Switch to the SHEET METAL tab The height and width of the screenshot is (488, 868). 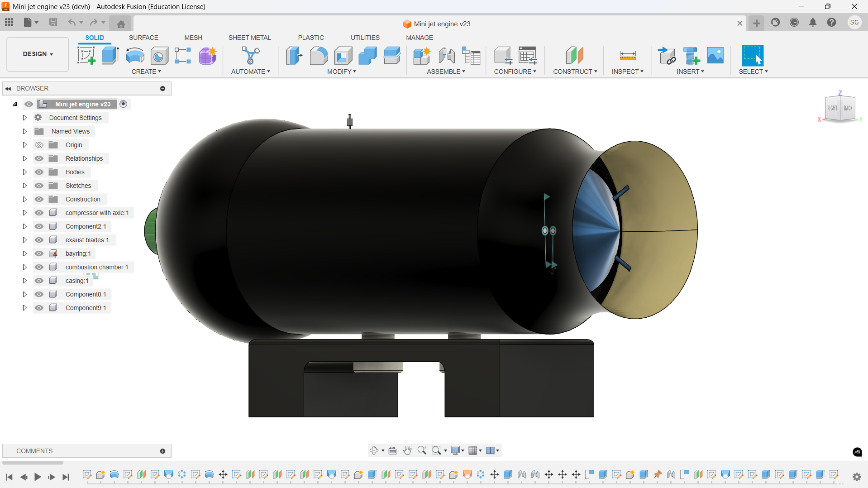coord(250,38)
